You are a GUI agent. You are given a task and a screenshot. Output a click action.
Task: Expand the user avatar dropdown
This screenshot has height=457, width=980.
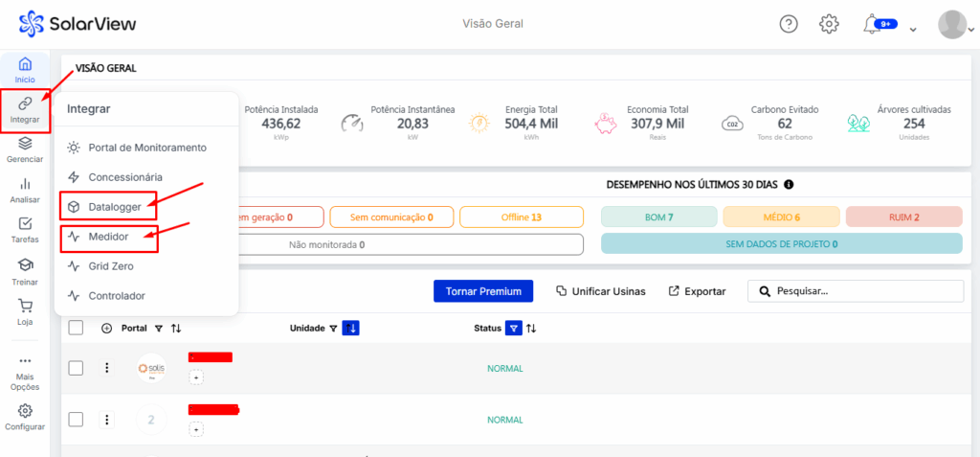click(952, 24)
